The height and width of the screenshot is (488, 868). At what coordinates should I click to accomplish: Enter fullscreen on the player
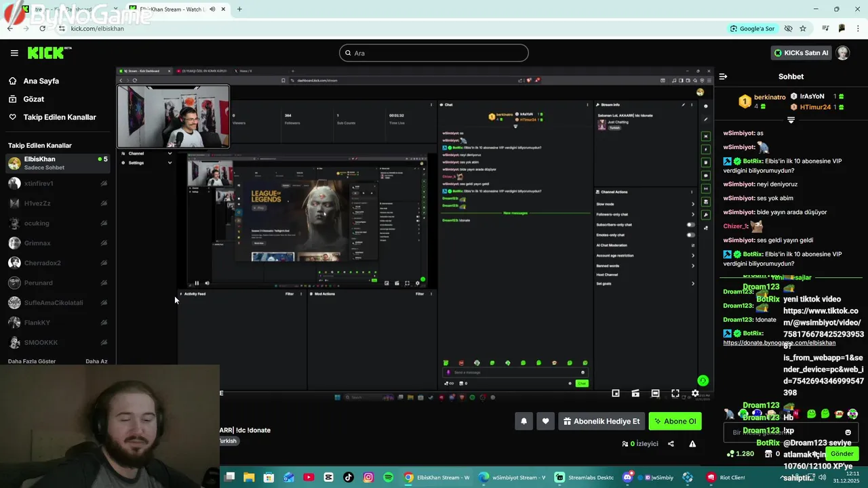tap(675, 393)
